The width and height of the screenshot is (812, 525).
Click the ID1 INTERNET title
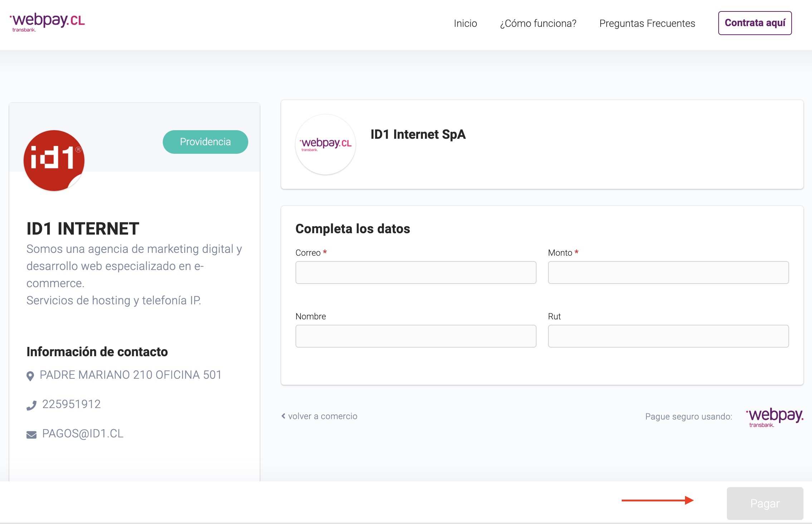tap(83, 229)
